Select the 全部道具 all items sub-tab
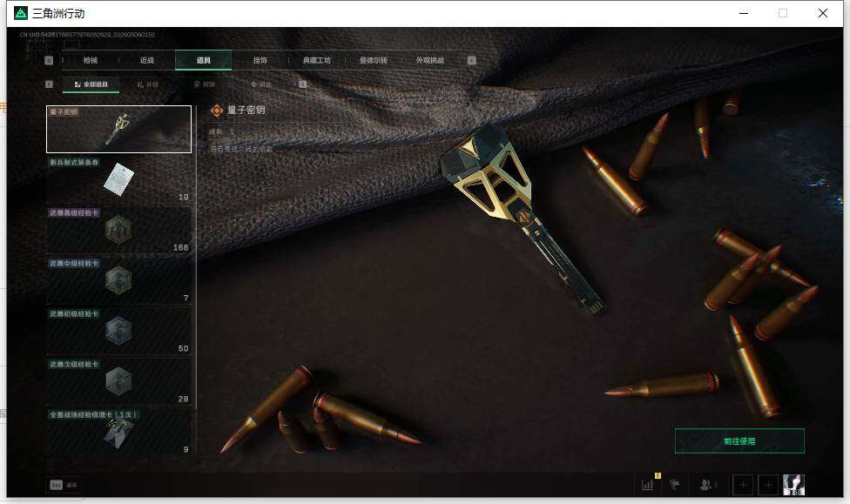Screen dimensions: 850x504 point(91,84)
